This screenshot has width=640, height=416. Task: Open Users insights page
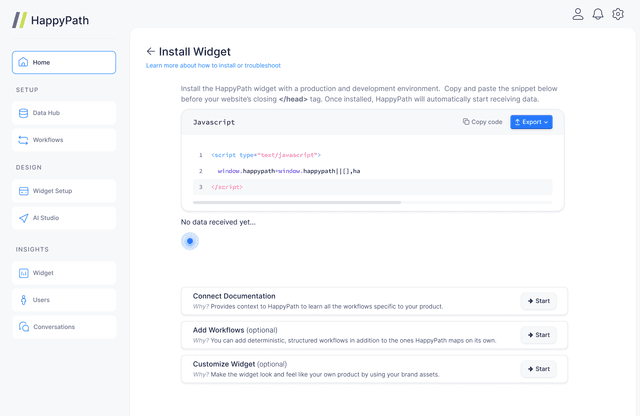64,300
